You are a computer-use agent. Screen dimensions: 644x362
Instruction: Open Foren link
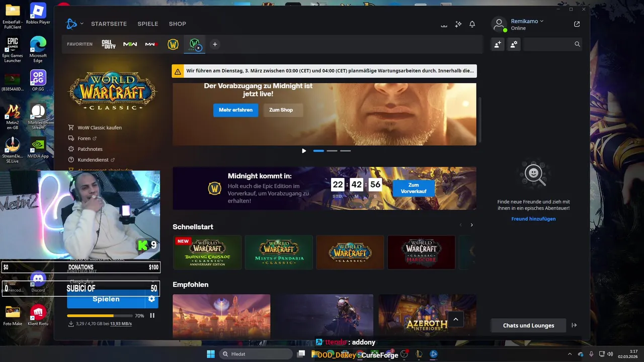84,138
